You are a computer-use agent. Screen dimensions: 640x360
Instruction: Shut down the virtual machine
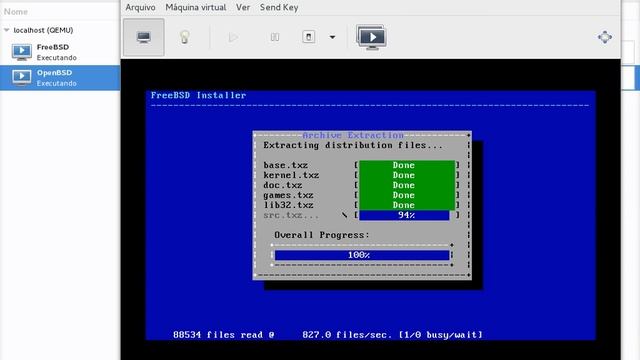pos(309,37)
